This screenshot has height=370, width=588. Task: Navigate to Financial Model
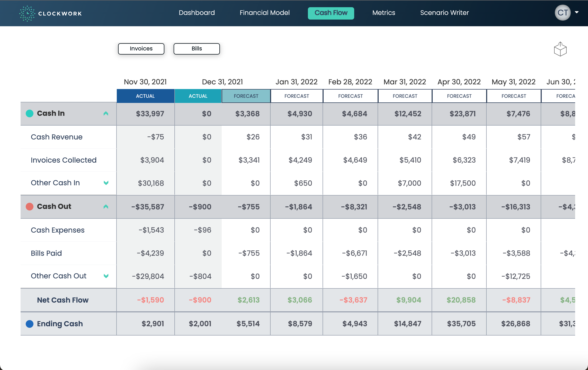[x=265, y=13]
